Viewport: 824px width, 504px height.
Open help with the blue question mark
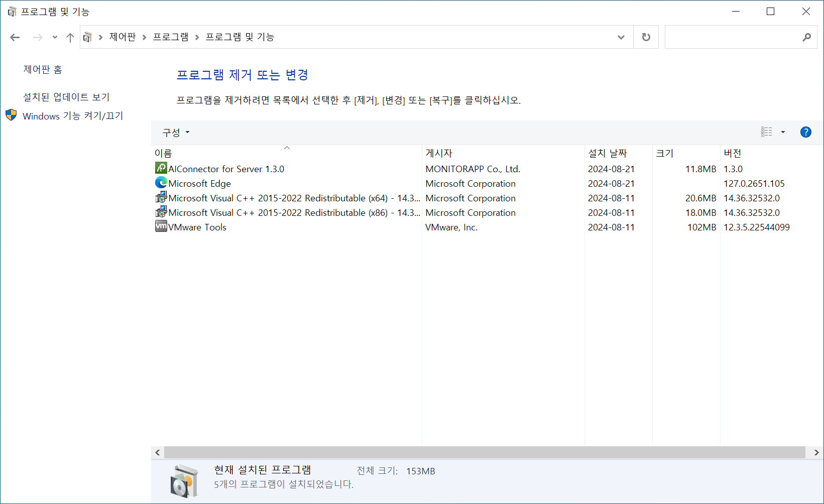(x=805, y=132)
